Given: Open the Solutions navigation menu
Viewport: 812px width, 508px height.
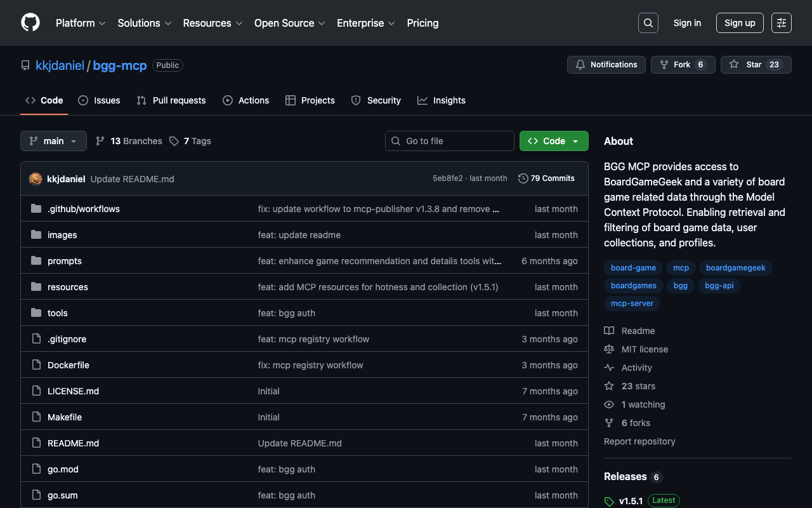Looking at the screenshot, I should tap(144, 23).
